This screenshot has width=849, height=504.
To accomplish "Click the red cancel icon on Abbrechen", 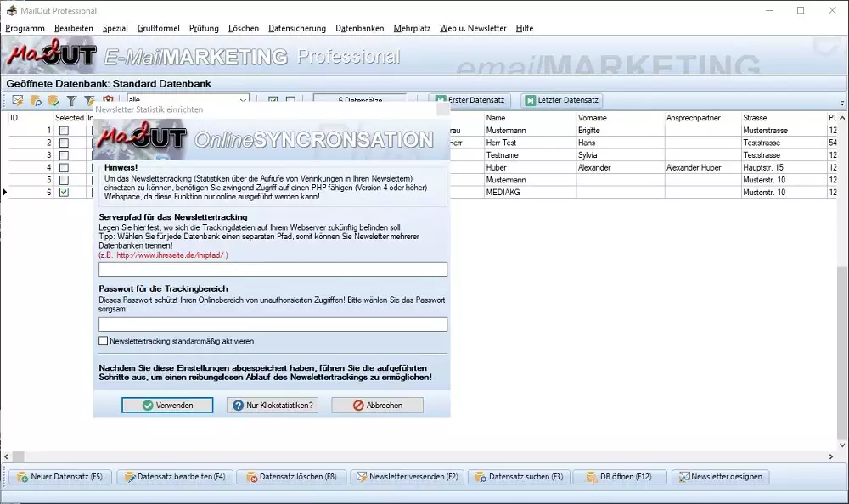I will tap(358, 405).
